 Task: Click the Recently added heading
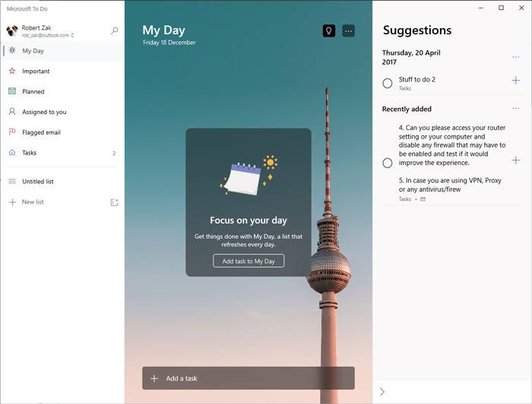point(407,109)
